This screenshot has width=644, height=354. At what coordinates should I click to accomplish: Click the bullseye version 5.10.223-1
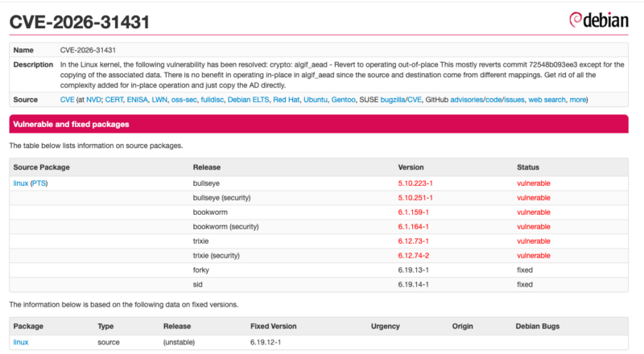[415, 183]
